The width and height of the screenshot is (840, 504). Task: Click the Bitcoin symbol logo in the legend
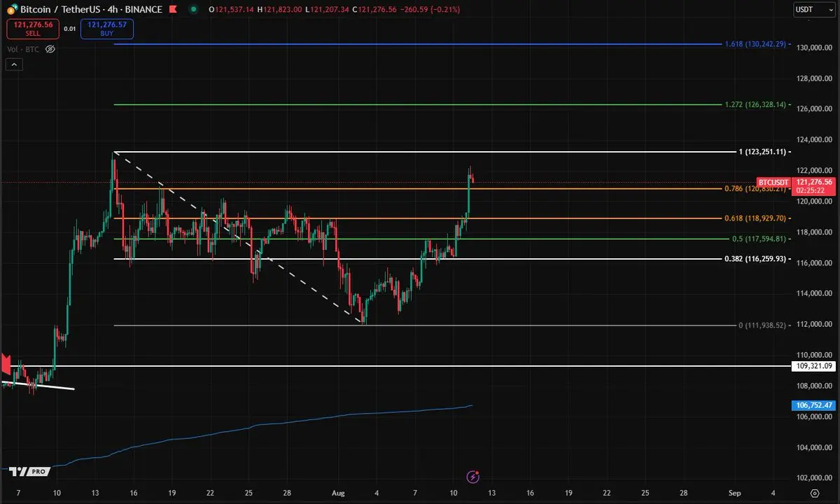tap(12, 10)
